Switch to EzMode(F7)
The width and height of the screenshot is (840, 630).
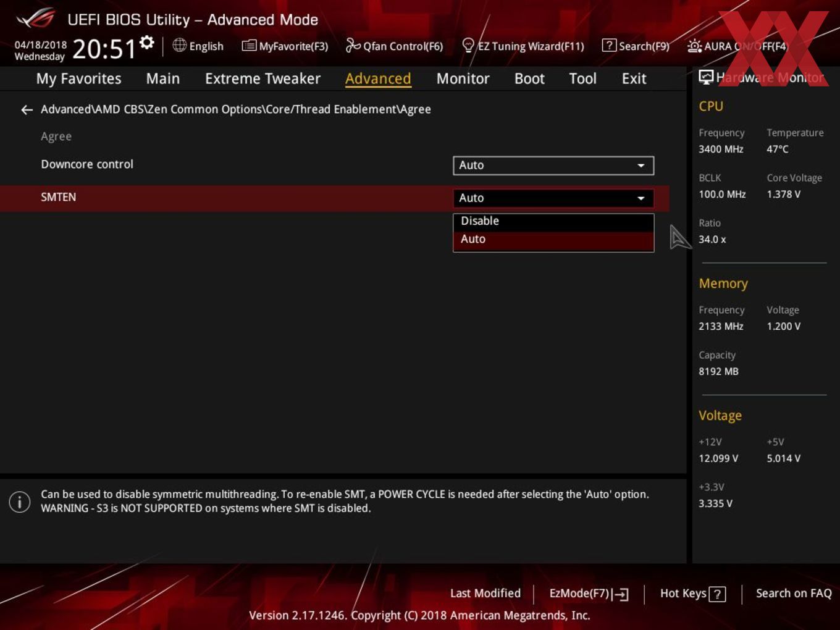[589, 594]
